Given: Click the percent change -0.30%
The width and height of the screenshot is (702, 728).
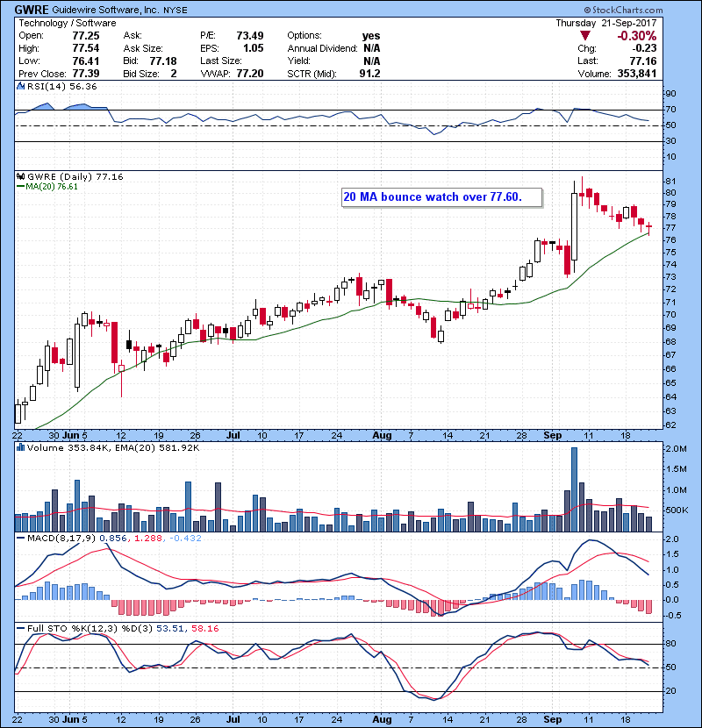Looking at the screenshot, I should pyautogui.click(x=636, y=36).
